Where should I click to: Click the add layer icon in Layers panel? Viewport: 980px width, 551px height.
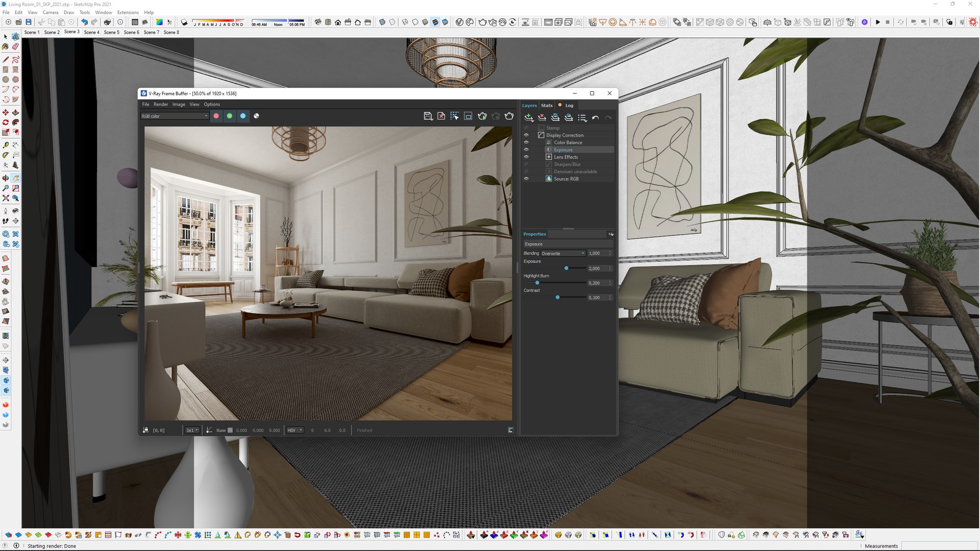coord(529,118)
